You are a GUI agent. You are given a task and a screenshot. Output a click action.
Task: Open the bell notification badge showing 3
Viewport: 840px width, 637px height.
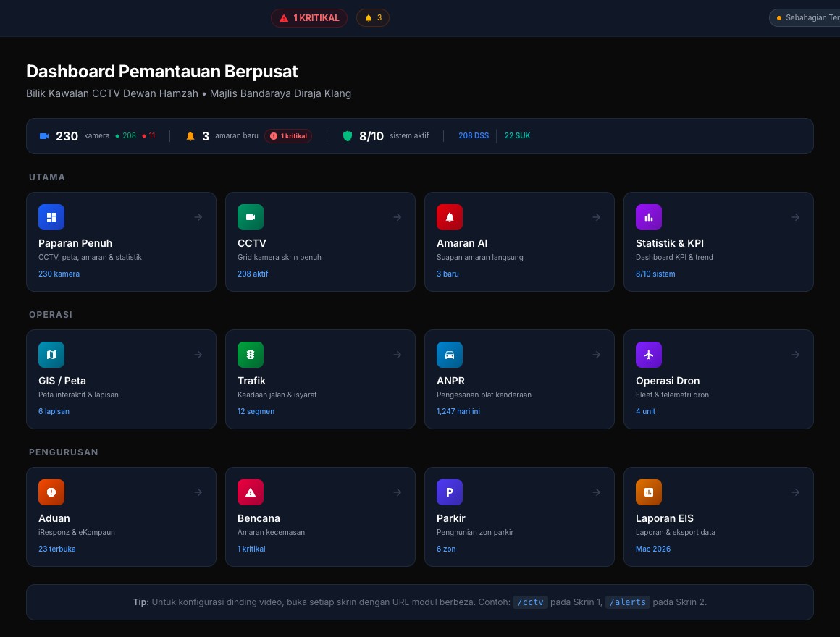(373, 17)
